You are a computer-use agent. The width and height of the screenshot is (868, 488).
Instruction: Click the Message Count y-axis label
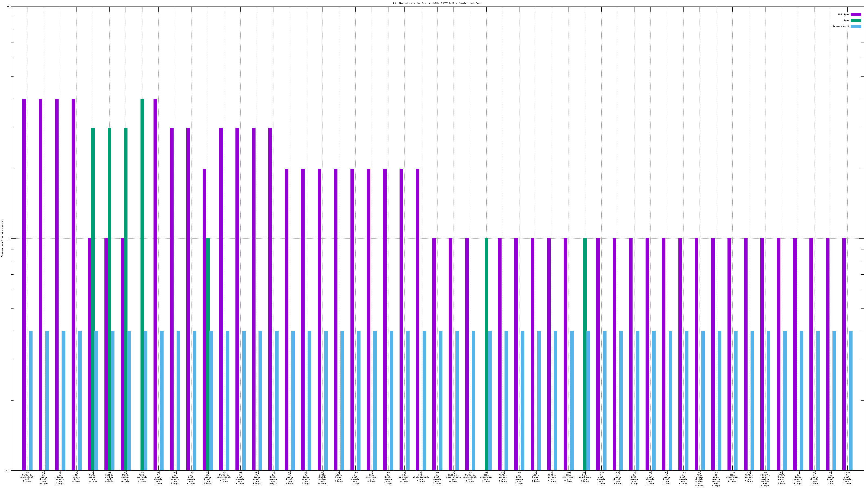[2, 239]
